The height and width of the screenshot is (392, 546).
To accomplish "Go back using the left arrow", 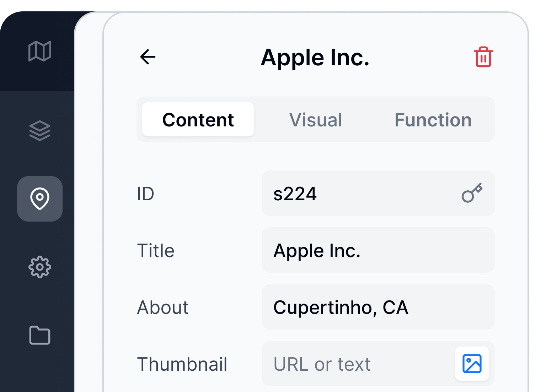I will [148, 57].
